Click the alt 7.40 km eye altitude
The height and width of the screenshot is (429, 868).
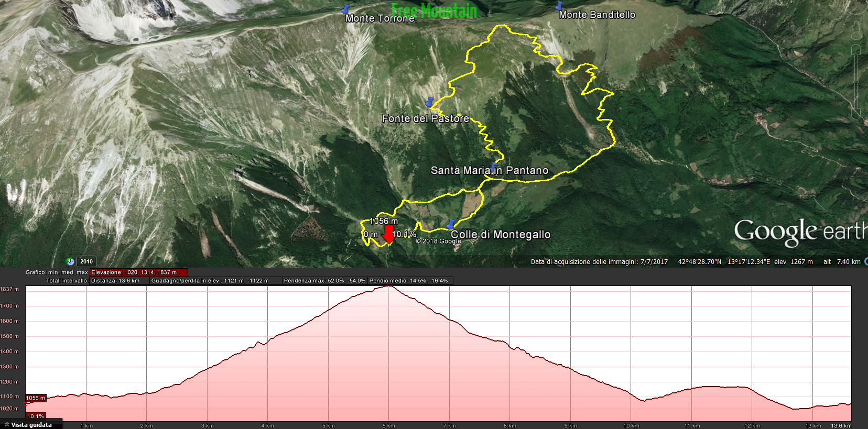point(842,262)
